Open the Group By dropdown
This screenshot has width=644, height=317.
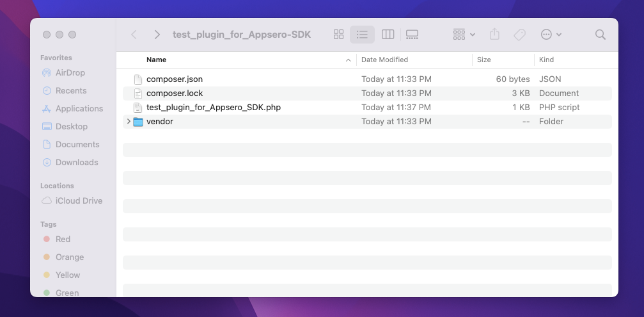click(x=464, y=35)
